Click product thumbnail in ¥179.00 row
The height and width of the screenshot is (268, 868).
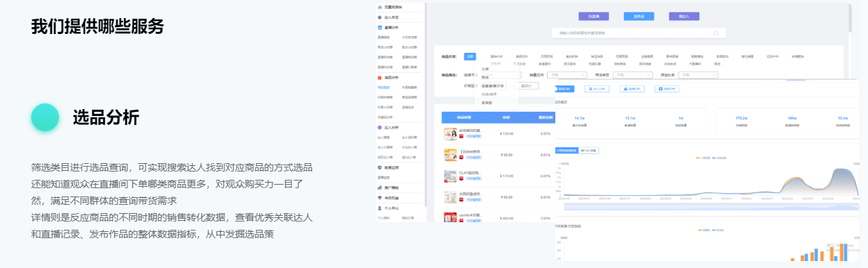click(x=450, y=176)
